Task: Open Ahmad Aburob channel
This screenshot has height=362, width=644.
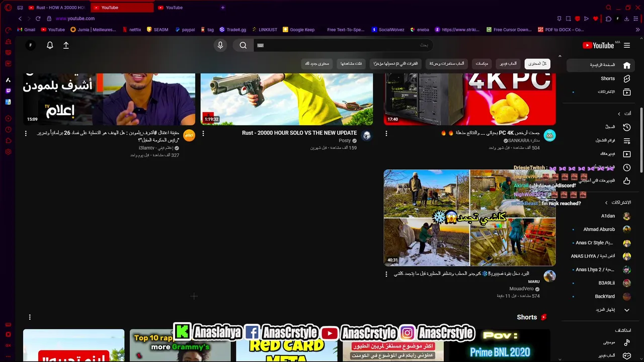Action: coord(599,229)
